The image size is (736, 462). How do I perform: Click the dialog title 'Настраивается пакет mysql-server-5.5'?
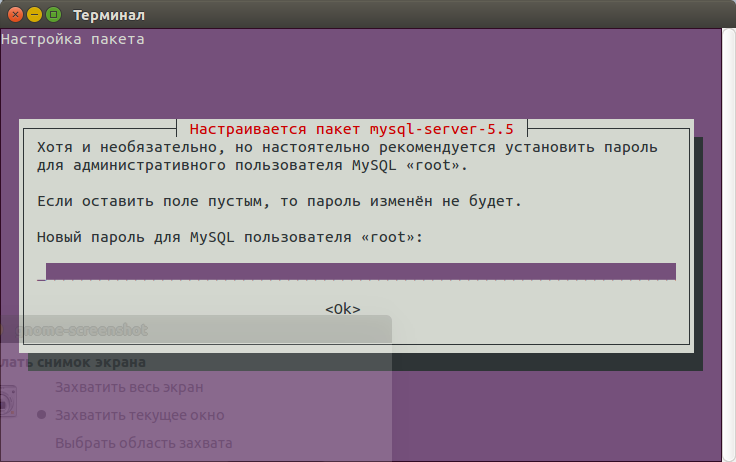click(x=352, y=129)
